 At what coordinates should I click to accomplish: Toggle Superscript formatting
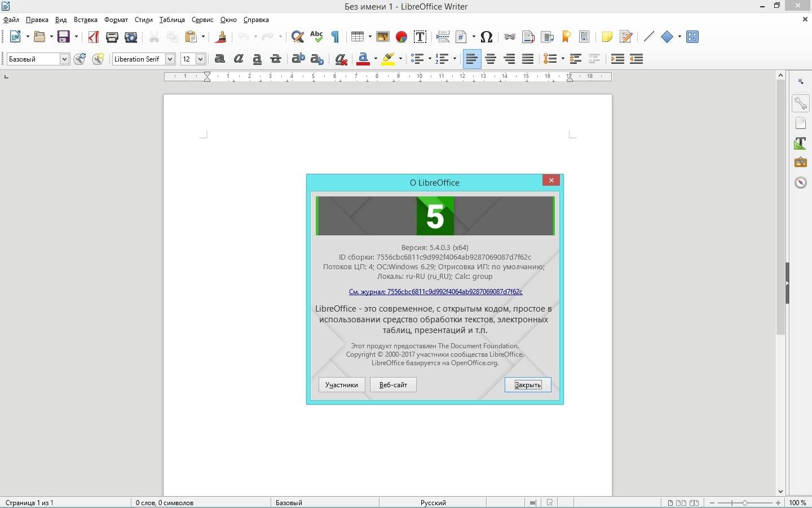click(x=298, y=59)
